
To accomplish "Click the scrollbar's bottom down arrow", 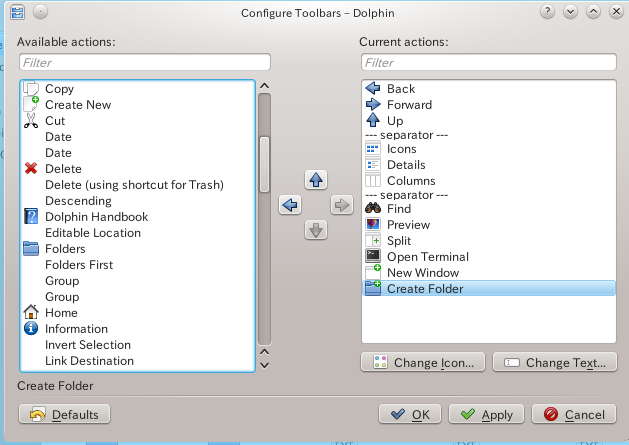I will pyautogui.click(x=264, y=365).
